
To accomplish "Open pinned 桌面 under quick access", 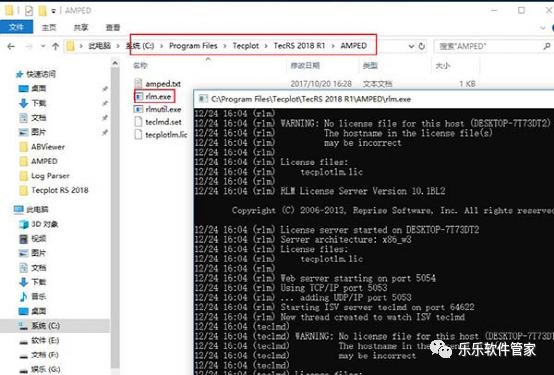I will (x=39, y=88).
